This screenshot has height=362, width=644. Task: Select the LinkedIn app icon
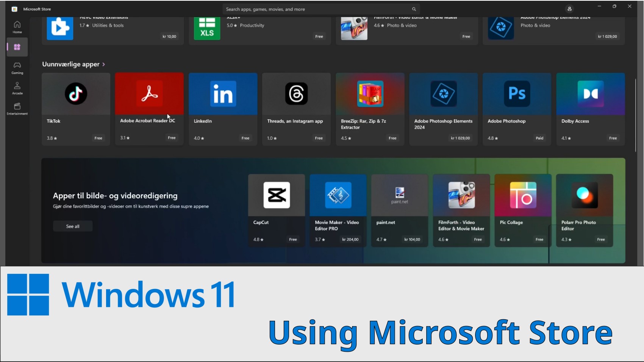223,94
